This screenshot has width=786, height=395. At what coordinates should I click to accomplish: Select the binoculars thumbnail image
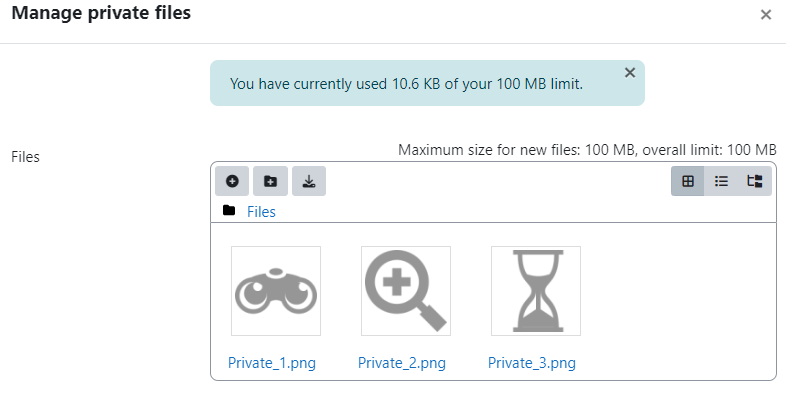coord(276,291)
